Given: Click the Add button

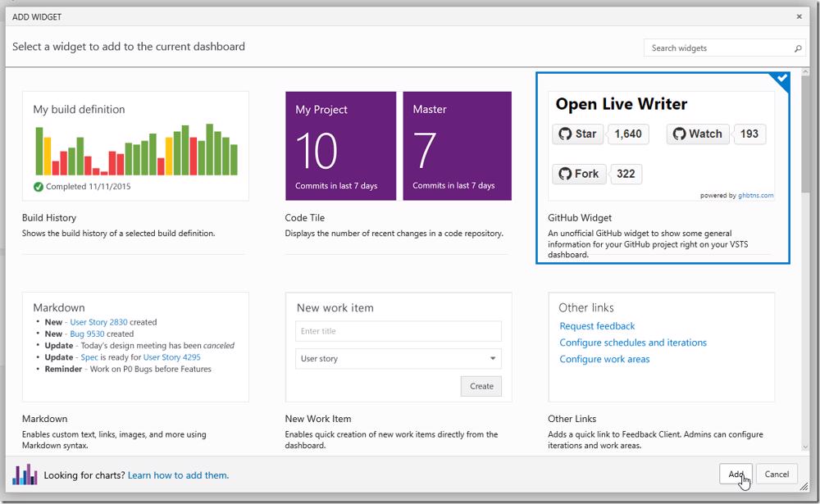Looking at the screenshot, I should [x=736, y=474].
